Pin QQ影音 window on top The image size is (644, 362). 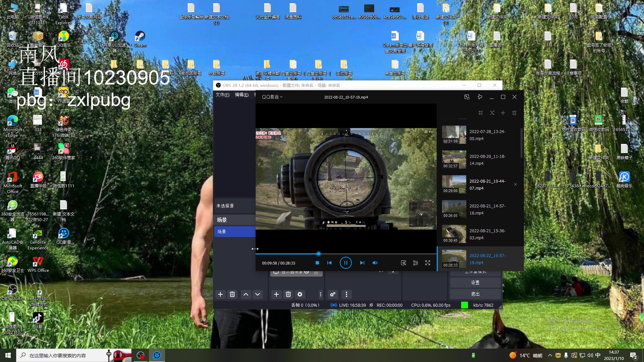(480, 97)
